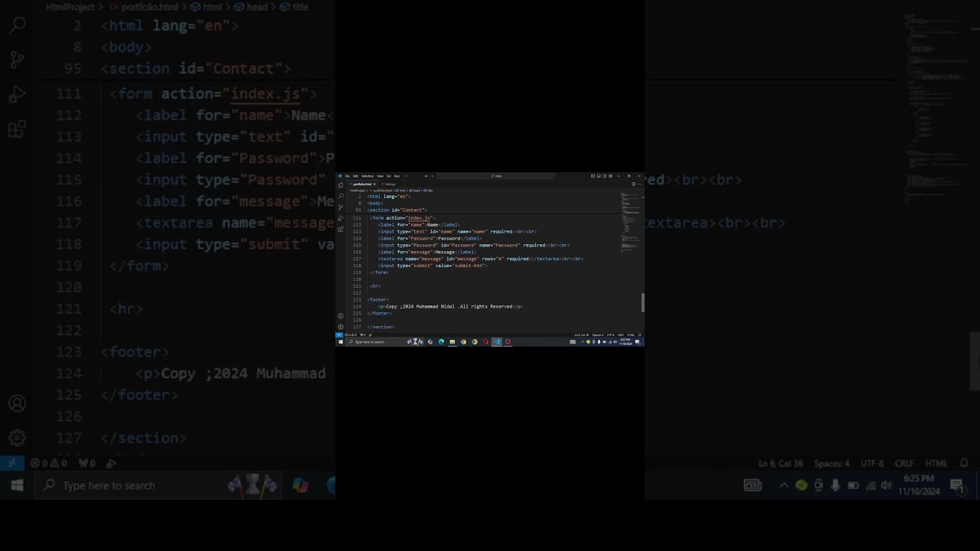Launch Opera from the centered taskbar
This screenshot has height=551, width=980.
(x=485, y=342)
